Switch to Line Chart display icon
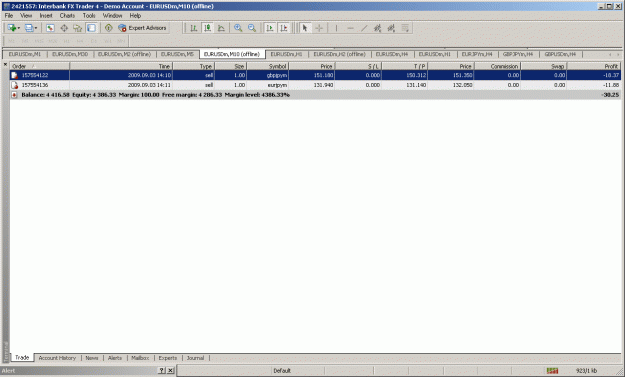 coord(221,28)
